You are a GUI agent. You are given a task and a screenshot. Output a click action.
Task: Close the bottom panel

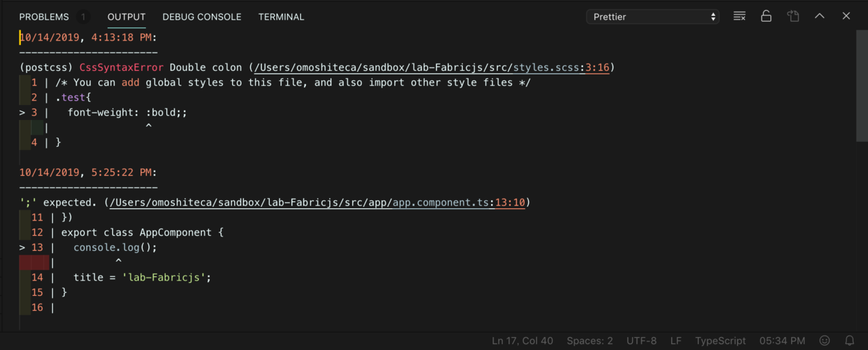pyautogui.click(x=846, y=17)
